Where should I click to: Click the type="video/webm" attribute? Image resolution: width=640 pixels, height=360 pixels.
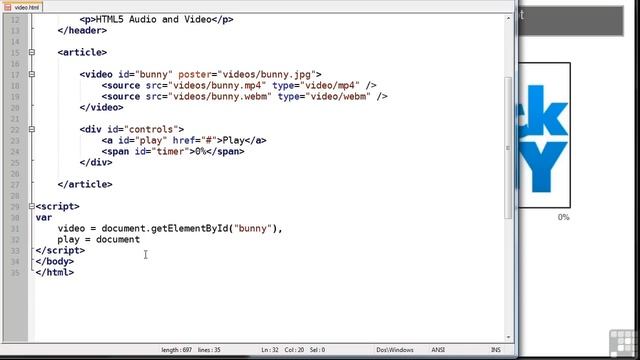[x=324, y=96]
